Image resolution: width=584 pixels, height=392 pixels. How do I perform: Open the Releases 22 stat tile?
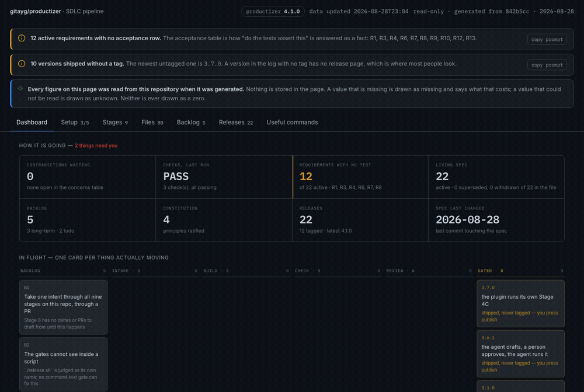(360, 220)
